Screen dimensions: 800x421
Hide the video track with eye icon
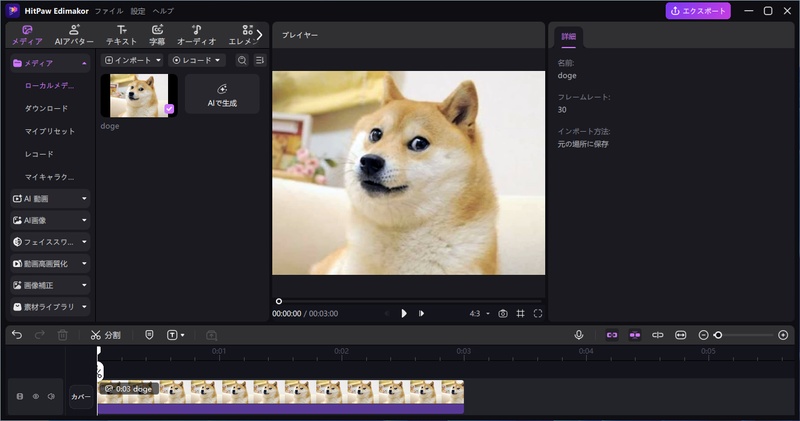pos(36,396)
